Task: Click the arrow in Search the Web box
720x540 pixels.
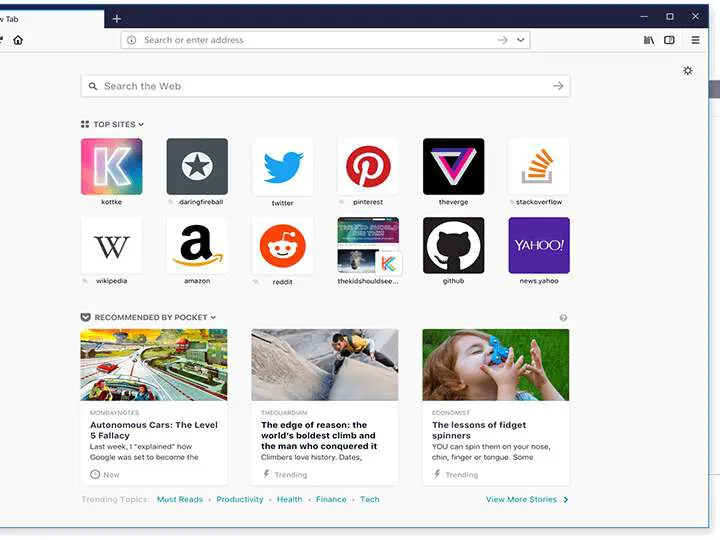Action: point(558,86)
